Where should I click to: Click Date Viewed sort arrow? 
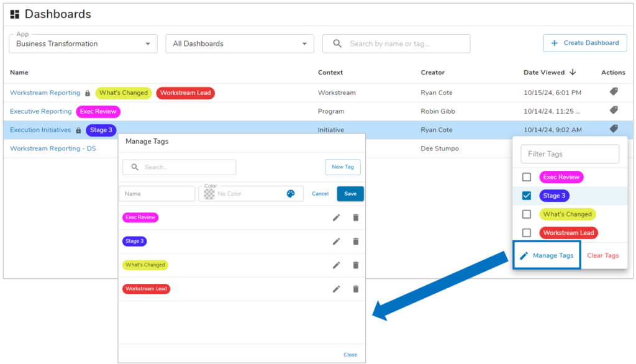pyautogui.click(x=573, y=72)
